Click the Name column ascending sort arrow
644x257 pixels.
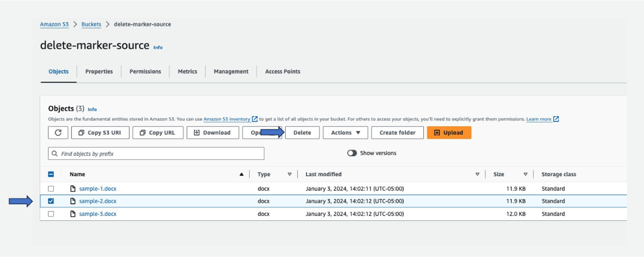[241, 174]
